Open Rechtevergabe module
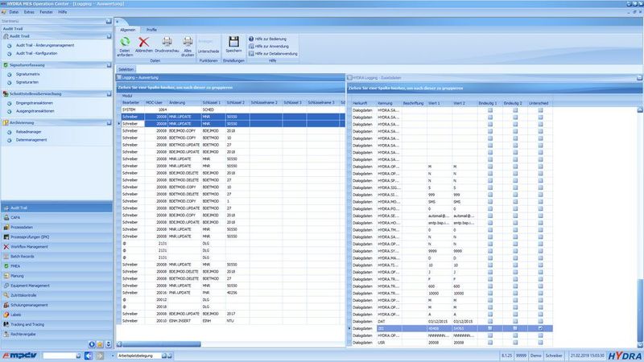 tap(56, 334)
